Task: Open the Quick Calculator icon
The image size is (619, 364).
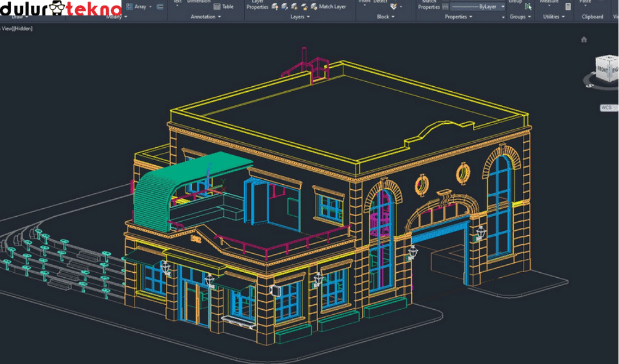Action: [568, 6]
